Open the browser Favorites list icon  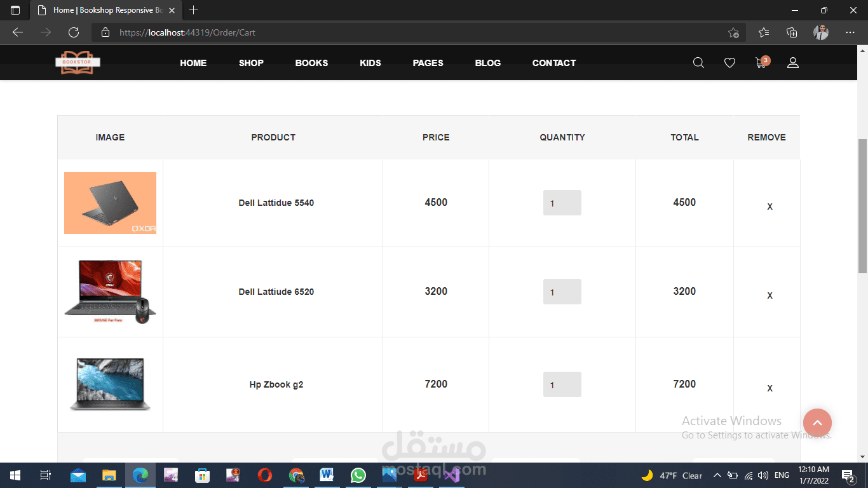tap(764, 32)
